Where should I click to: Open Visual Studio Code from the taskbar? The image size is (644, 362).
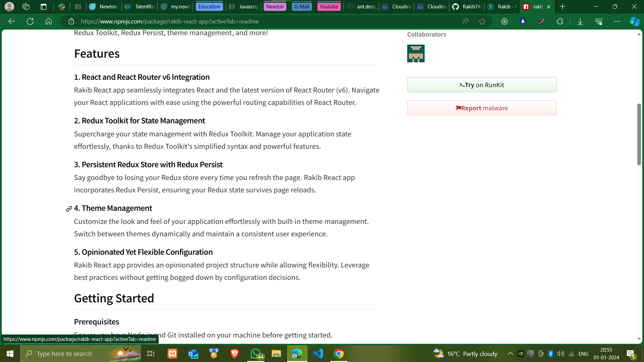[318, 354]
